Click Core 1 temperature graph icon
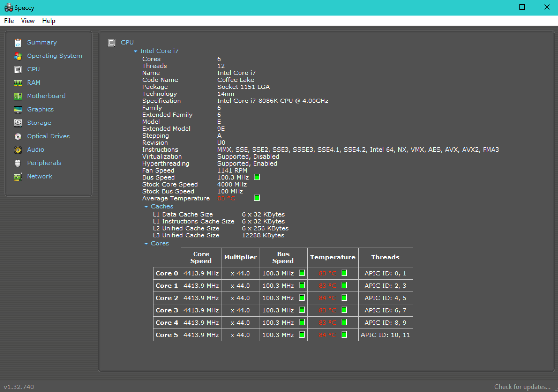Image resolution: width=558 pixels, height=392 pixels. click(344, 285)
